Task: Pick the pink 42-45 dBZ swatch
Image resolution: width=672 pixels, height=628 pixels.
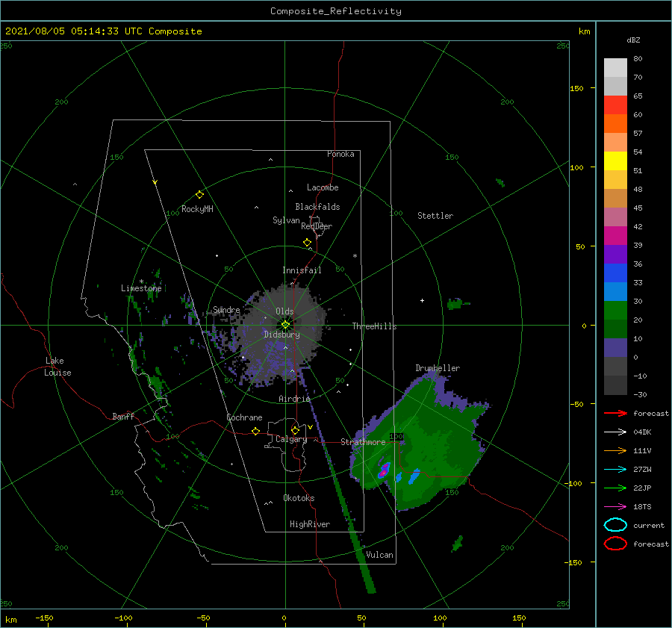Action: pyautogui.click(x=615, y=217)
